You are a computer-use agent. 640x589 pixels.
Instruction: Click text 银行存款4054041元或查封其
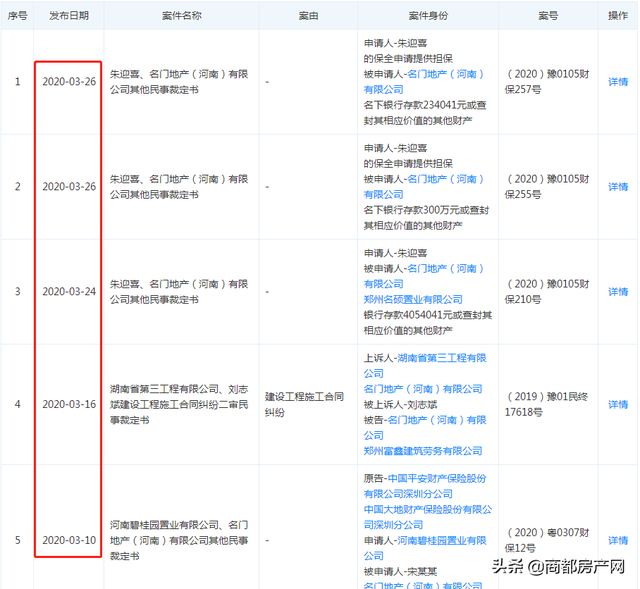tap(428, 315)
